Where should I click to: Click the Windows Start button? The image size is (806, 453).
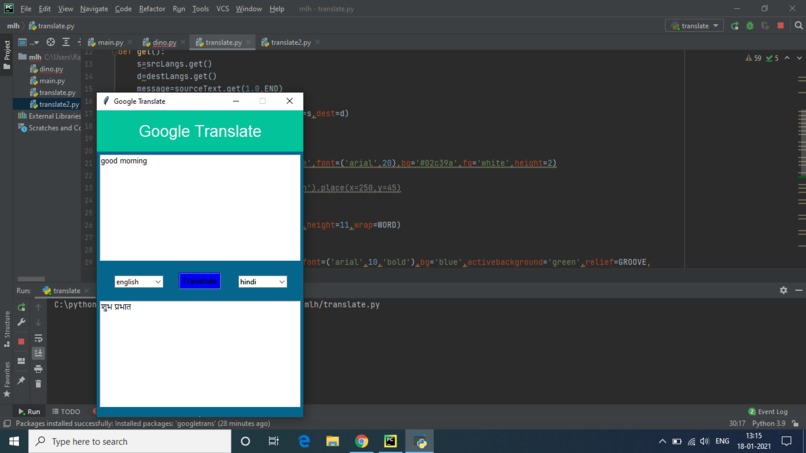[x=14, y=441]
